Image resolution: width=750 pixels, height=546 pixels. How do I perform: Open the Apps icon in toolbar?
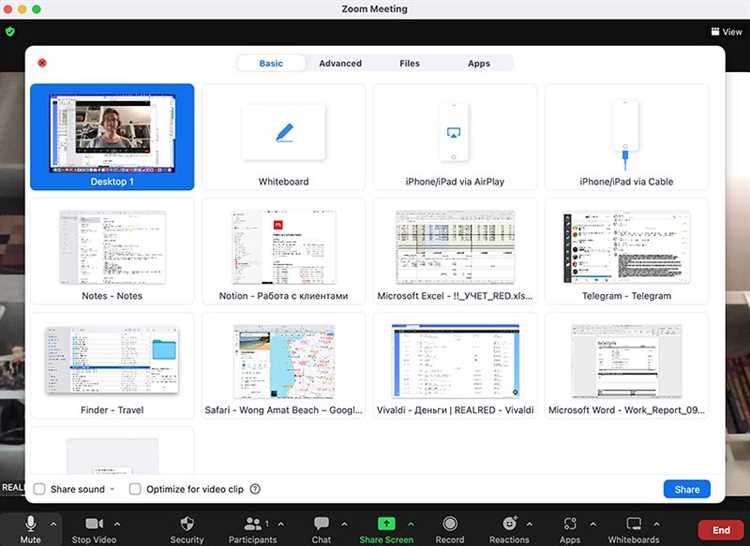[570, 524]
